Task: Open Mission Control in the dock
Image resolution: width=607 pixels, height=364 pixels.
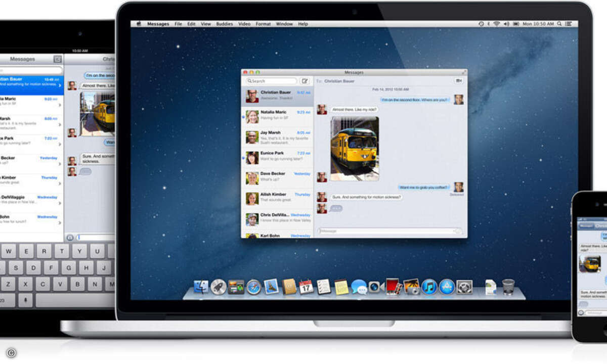Action: pyautogui.click(x=236, y=287)
